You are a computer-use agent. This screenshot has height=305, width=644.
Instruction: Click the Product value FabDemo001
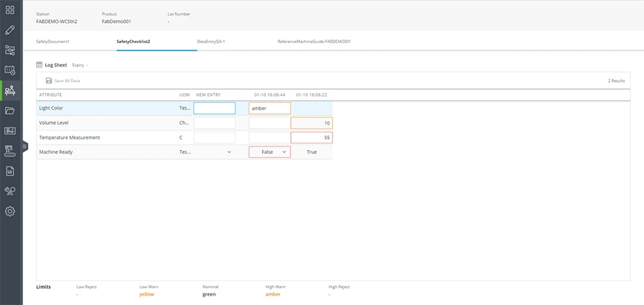(117, 21)
